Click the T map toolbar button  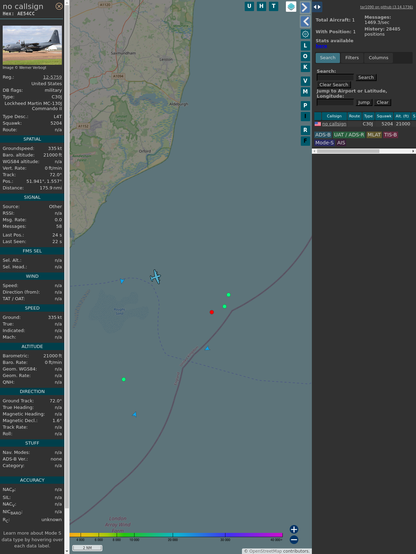pos(273,6)
